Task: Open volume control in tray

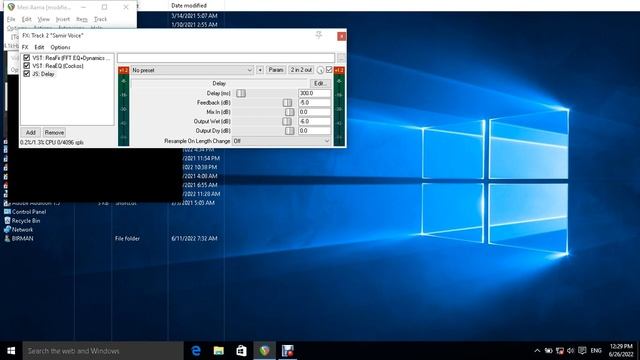Action: (571, 351)
